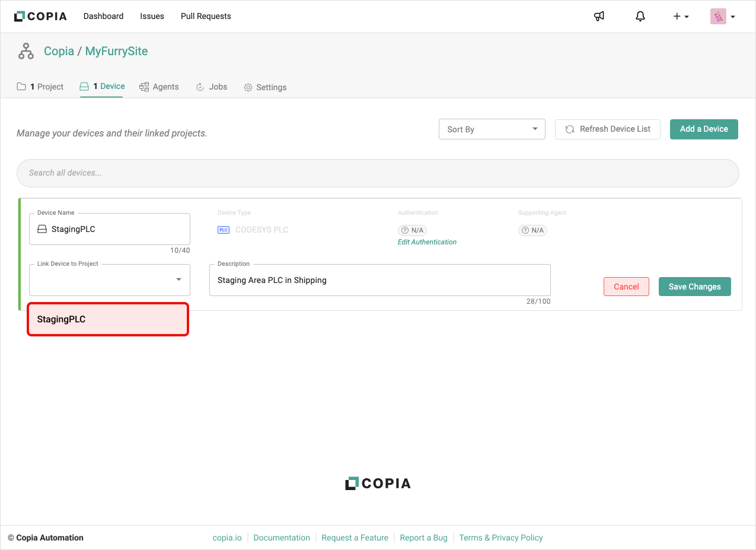Click the organization hierarchy icon
This screenshot has width=756, height=550.
pyautogui.click(x=26, y=52)
